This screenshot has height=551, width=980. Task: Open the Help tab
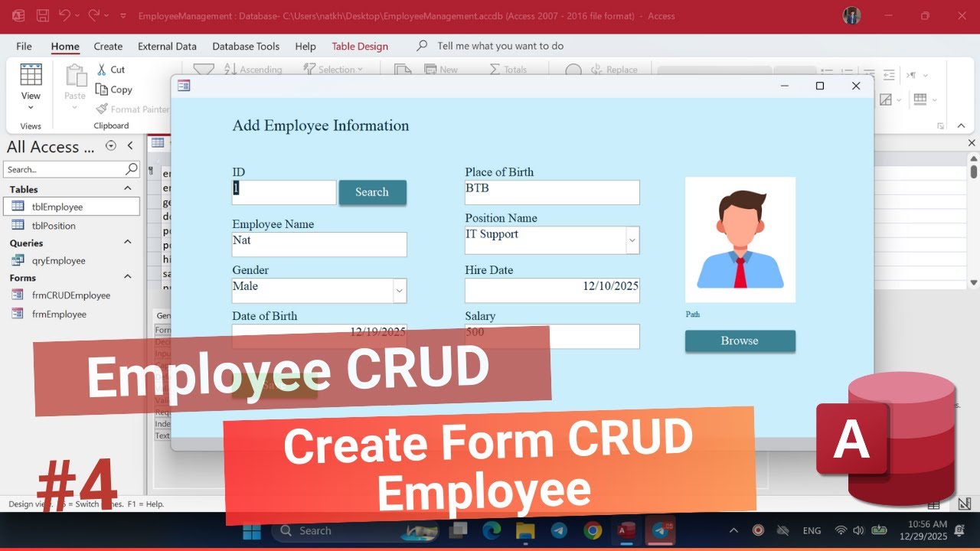305,46
